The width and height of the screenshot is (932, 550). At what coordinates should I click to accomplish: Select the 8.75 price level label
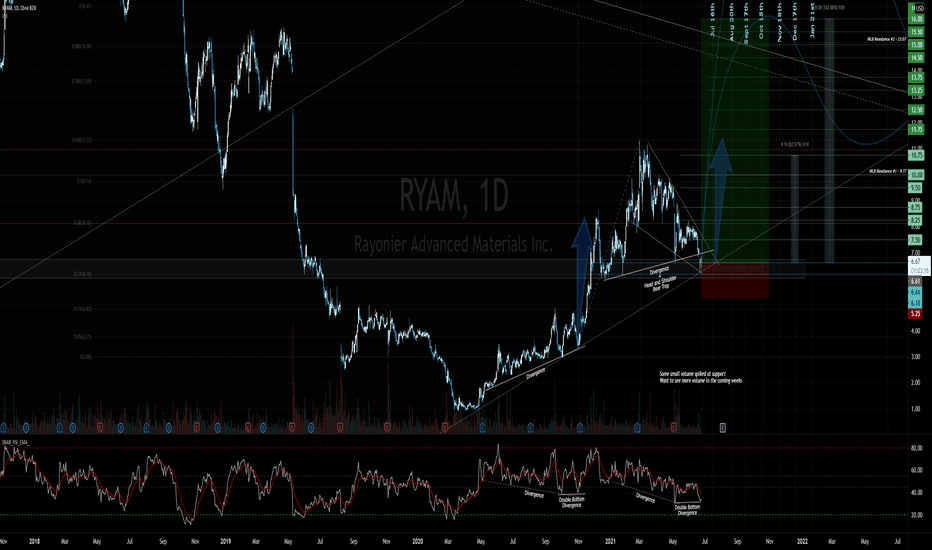click(x=915, y=208)
